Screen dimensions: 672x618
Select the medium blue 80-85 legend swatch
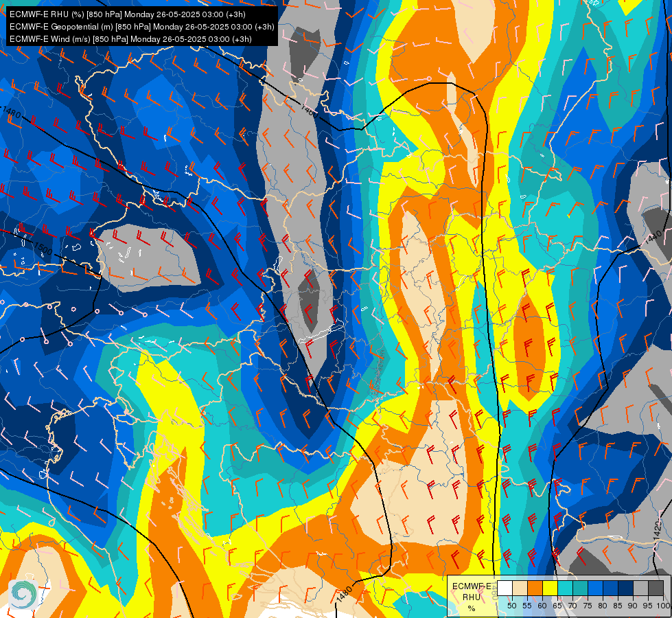[611, 588]
